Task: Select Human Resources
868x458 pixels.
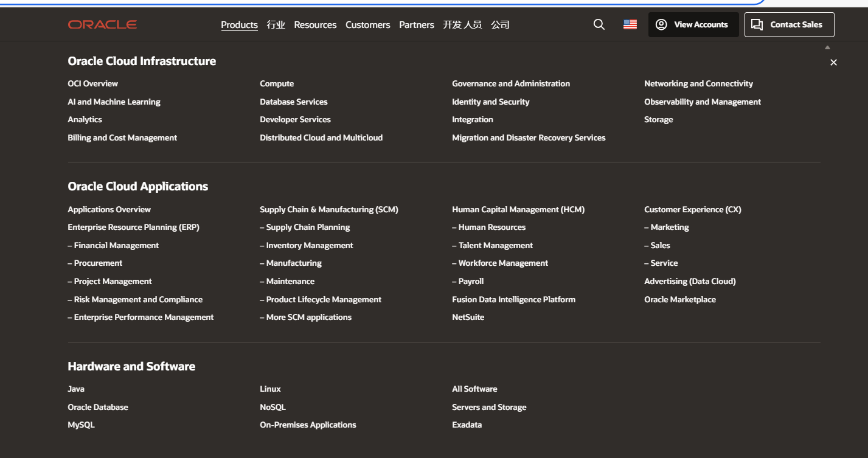Action: coord(489,227)
